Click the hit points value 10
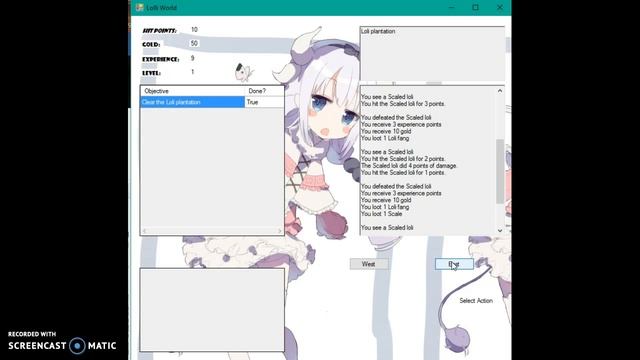The height and width of the screenshot is (360, 640). pyautogui.click(x=194, y=30)
